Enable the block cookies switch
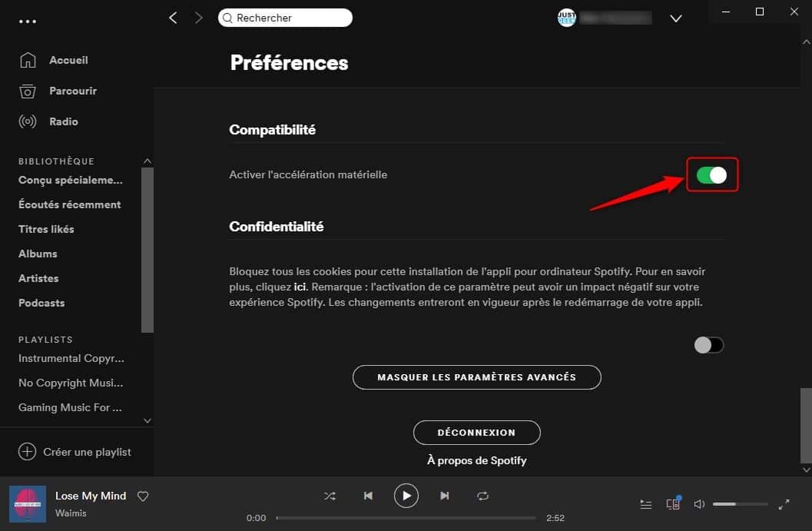812x531 pixels. tap(709, 345)
